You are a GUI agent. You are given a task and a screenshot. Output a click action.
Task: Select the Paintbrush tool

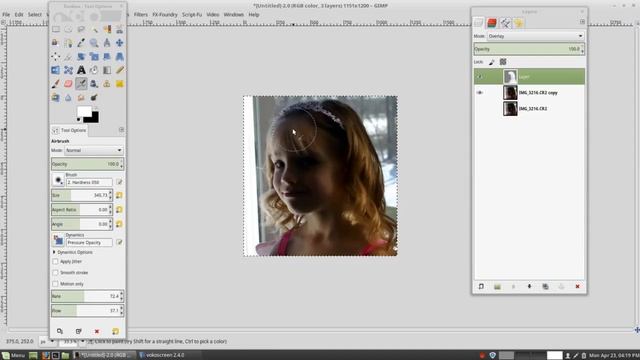55,84
